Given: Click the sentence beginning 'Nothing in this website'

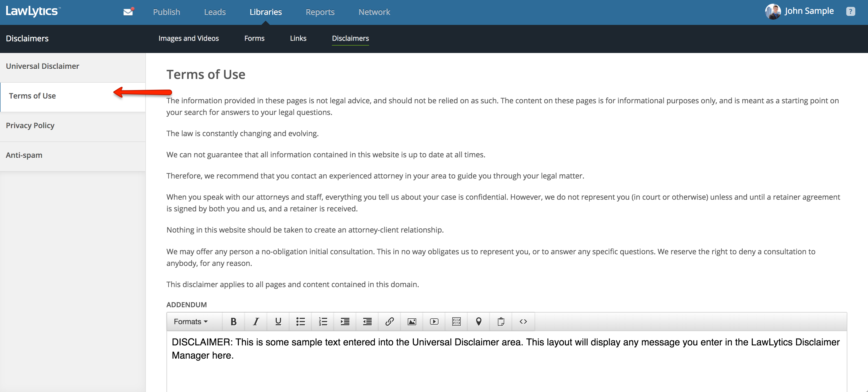Looking at the screenshot, I should tap(305, 230).
